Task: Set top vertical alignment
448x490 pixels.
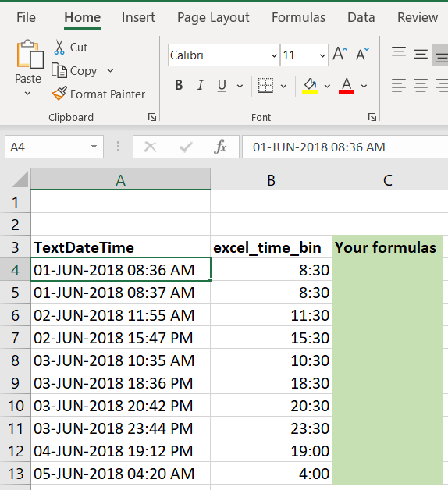Action: pos(399,51)
